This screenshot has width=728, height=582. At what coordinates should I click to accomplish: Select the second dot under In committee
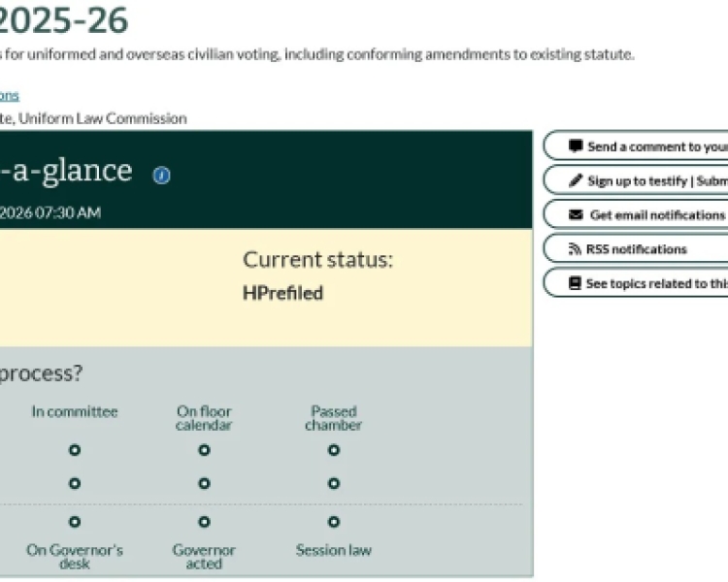click(x=75, y=483)
